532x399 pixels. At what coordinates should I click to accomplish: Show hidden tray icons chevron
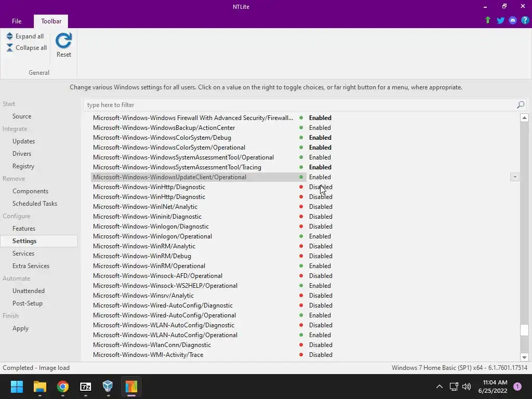(439, 387)
